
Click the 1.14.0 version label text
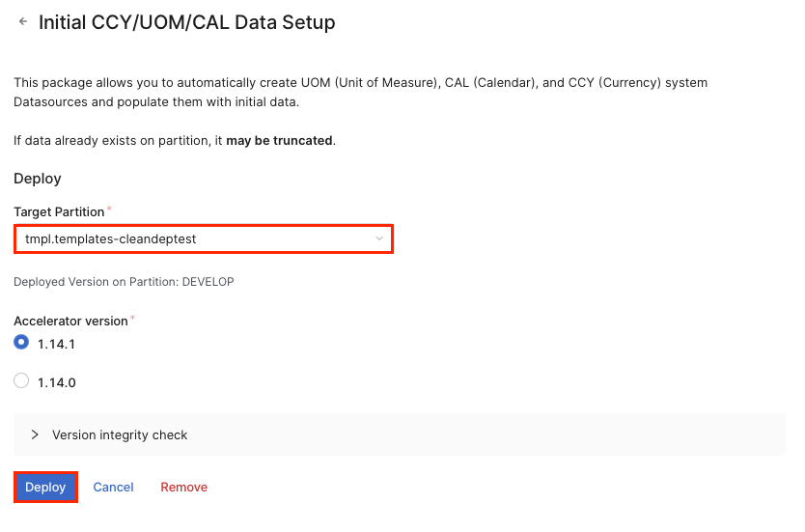point(57,382)
